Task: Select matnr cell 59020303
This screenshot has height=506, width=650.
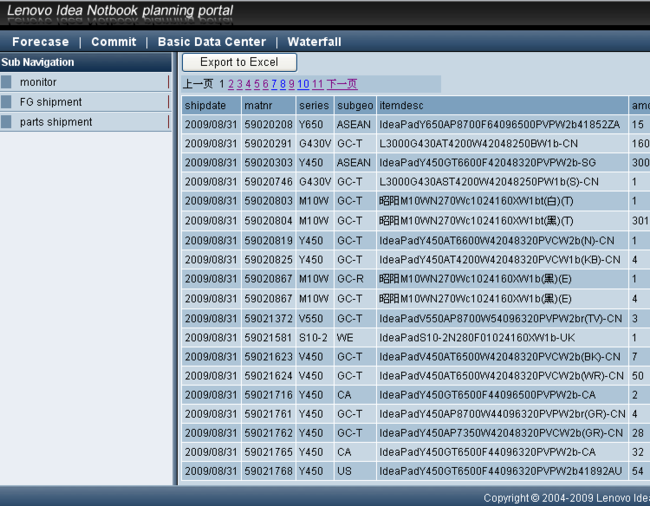Action: (269, 162)
